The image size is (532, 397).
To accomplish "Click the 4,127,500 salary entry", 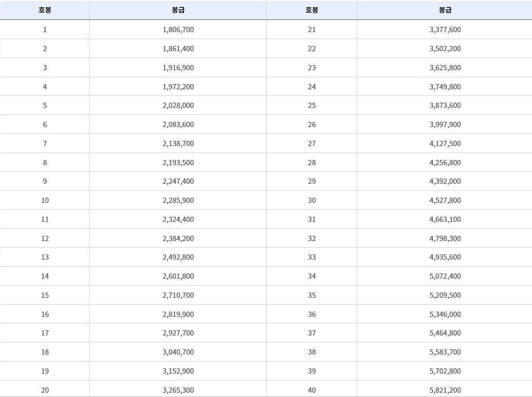I will click(x=445, y=143).
